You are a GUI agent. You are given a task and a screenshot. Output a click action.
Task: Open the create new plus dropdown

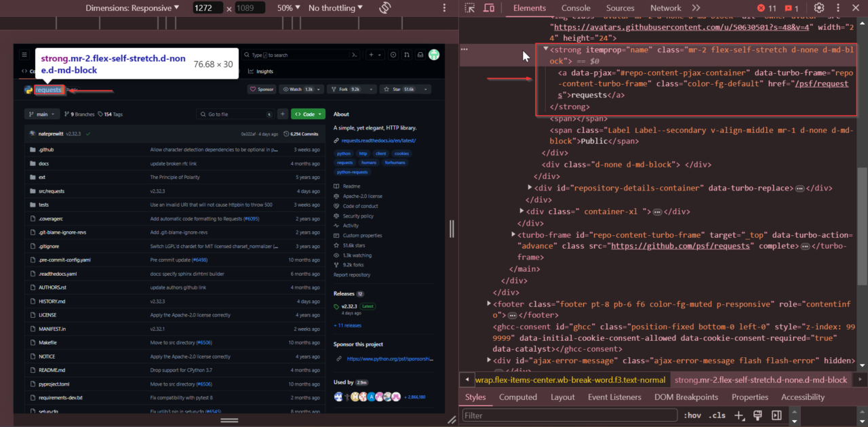point(376,55)
